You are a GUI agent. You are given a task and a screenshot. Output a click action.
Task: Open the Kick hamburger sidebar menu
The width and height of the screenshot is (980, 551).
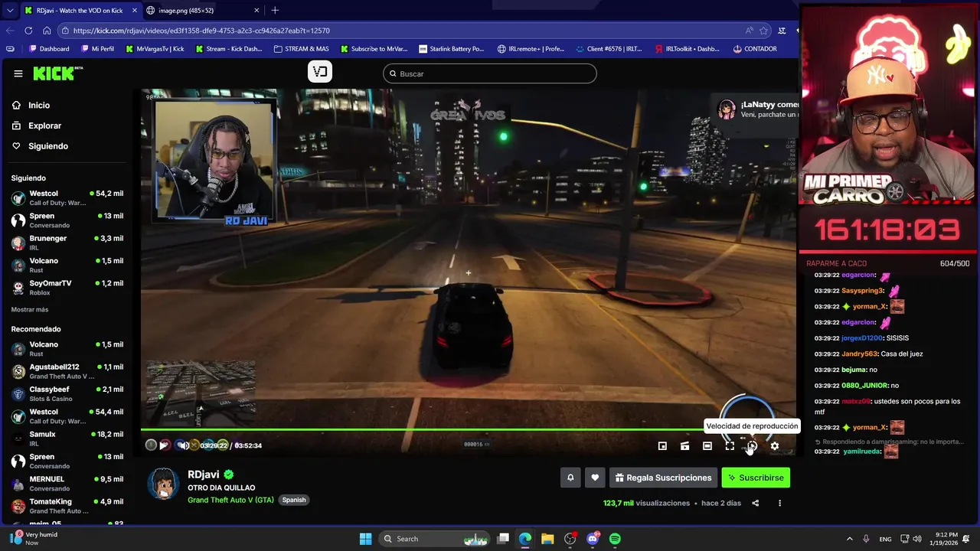click(x=18, y=73)
